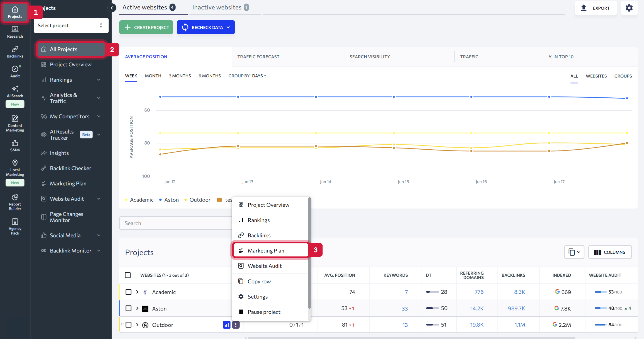This screenshot has width=644, height=339.
Task: Open Content Marketing section
Action: click(x=15, y=123)
